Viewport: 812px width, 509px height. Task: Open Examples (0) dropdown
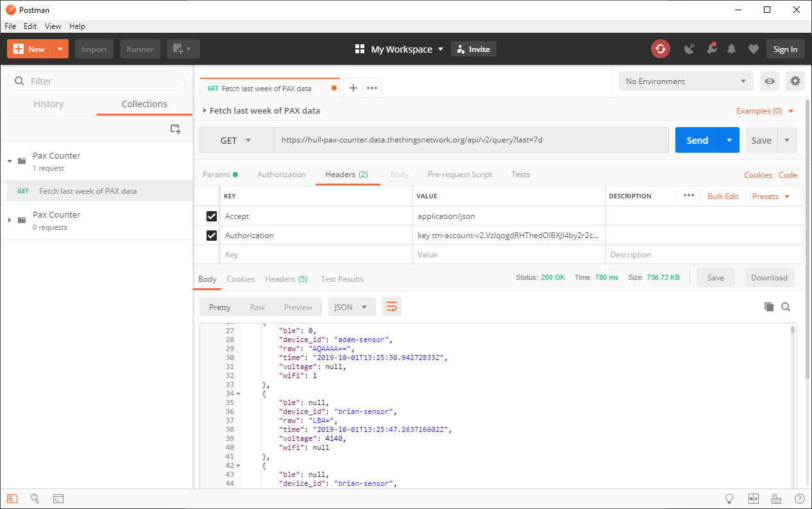coord(765,111)
